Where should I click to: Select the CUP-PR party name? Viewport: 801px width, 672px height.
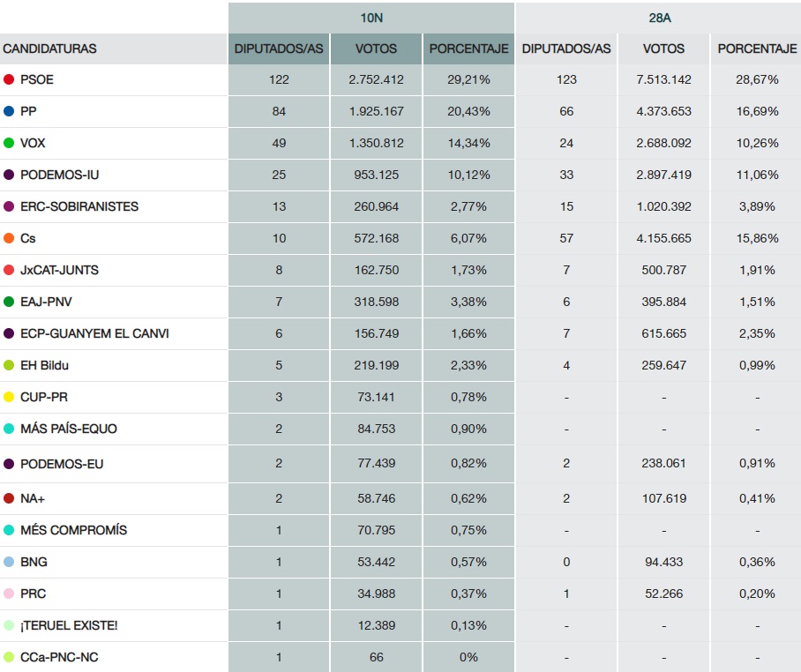(x=44, y=397)
